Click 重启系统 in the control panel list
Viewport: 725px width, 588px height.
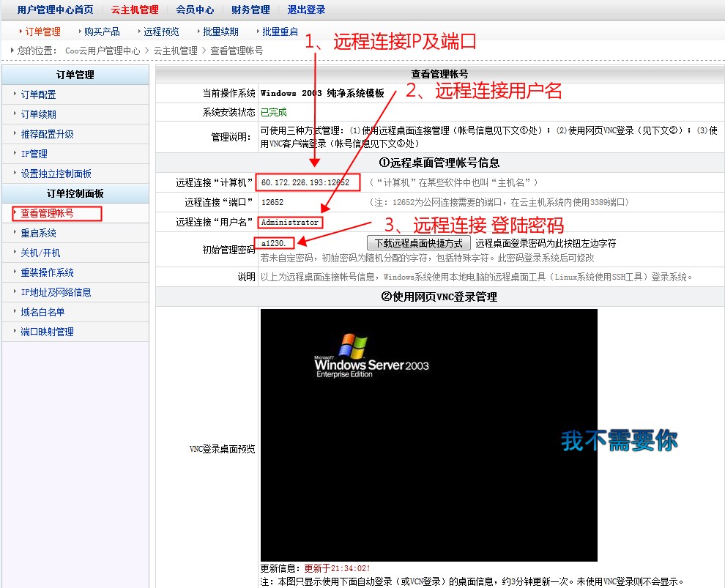click(38, 233)
